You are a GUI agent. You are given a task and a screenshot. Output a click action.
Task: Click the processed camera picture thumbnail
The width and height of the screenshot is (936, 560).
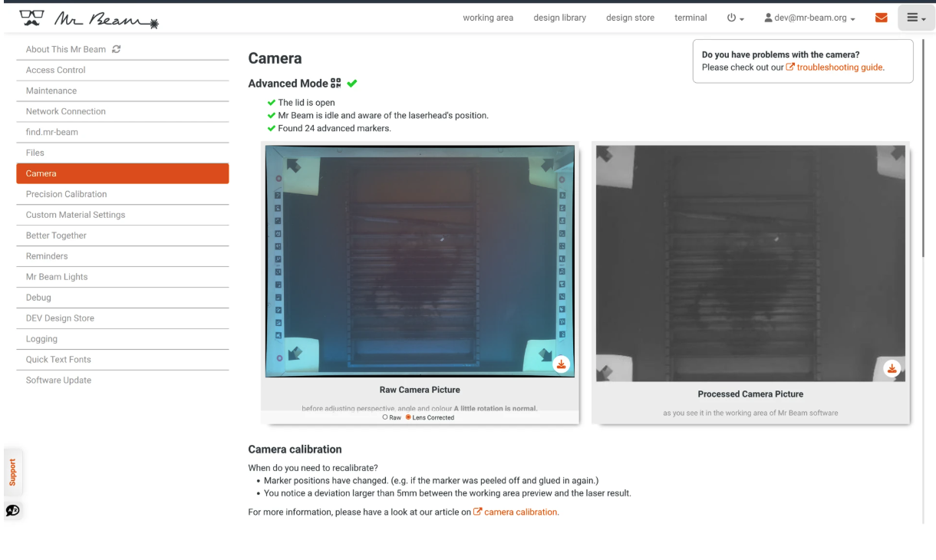tap(750, 263)
